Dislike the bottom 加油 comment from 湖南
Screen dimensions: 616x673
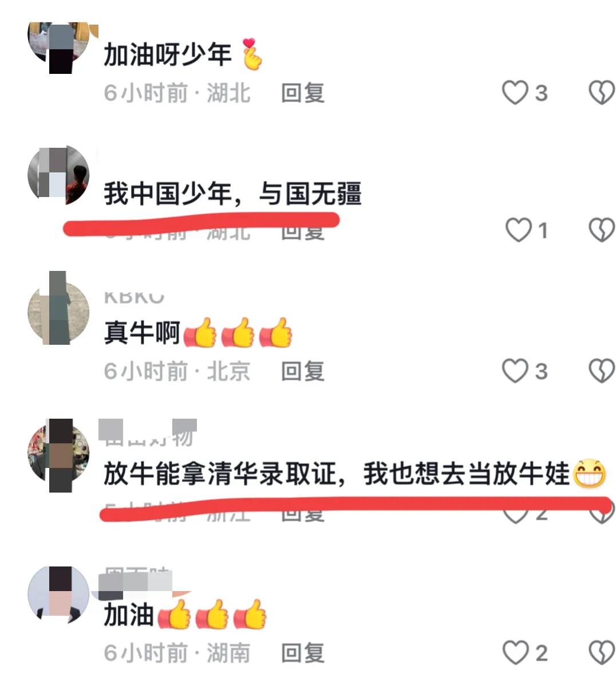602,653
